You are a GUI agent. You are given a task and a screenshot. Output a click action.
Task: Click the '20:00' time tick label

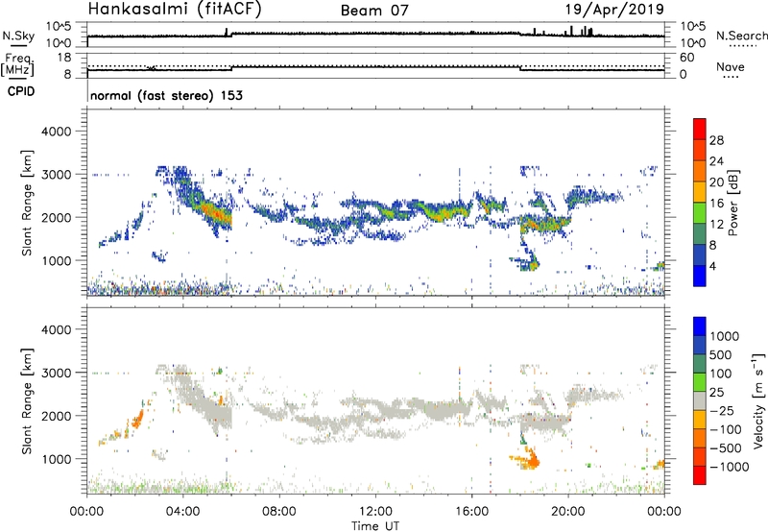[x=567, y=512]
